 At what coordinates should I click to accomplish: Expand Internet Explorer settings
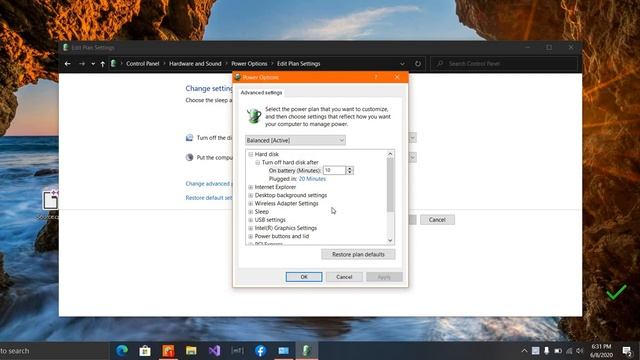click(251, 187)
